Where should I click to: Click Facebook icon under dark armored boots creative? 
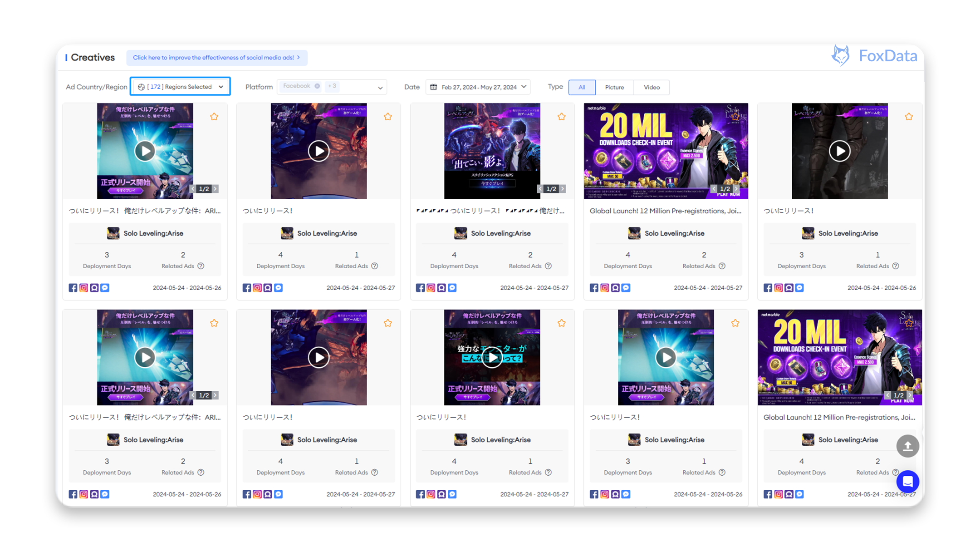click(768, 288)
